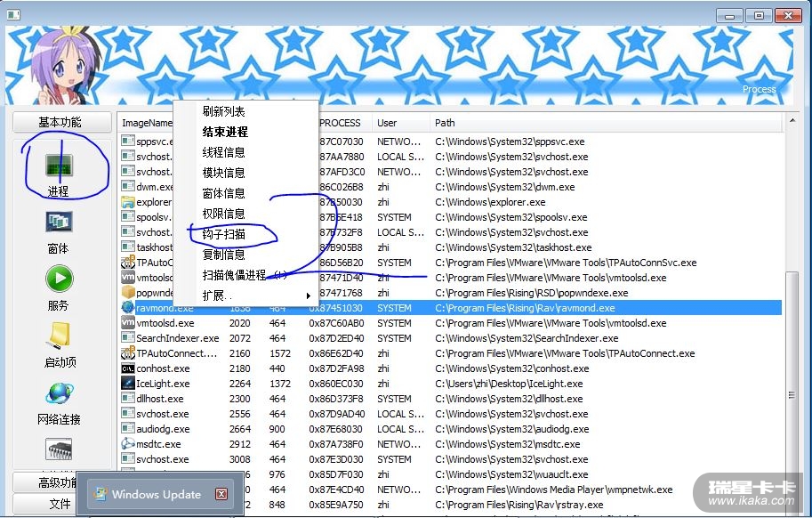Click the process list vertical scrollbar thumb
Screen dimensions: 812x518
point(792,394)
